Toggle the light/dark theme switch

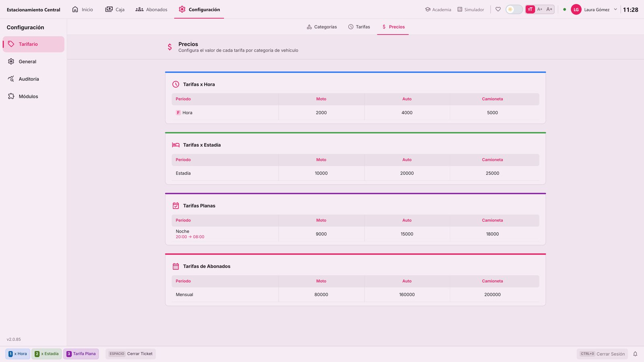pos(514,9)
